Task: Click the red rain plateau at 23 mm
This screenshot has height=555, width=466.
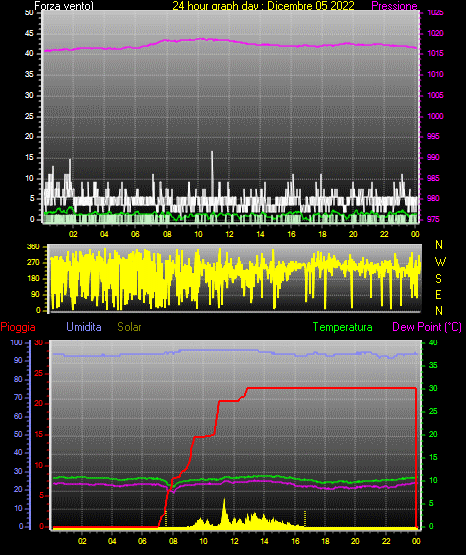Action: (331, 388)
